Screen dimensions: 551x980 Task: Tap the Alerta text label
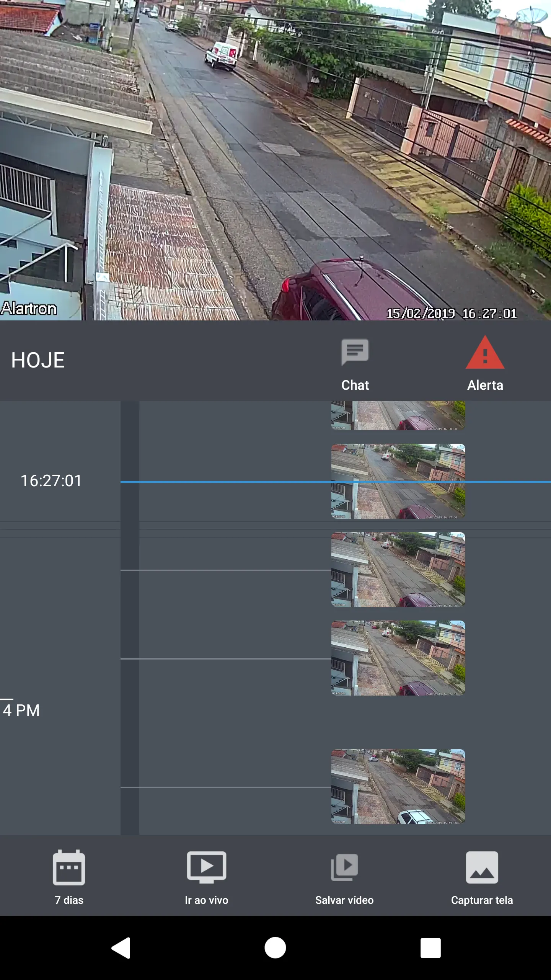[485, 385]
